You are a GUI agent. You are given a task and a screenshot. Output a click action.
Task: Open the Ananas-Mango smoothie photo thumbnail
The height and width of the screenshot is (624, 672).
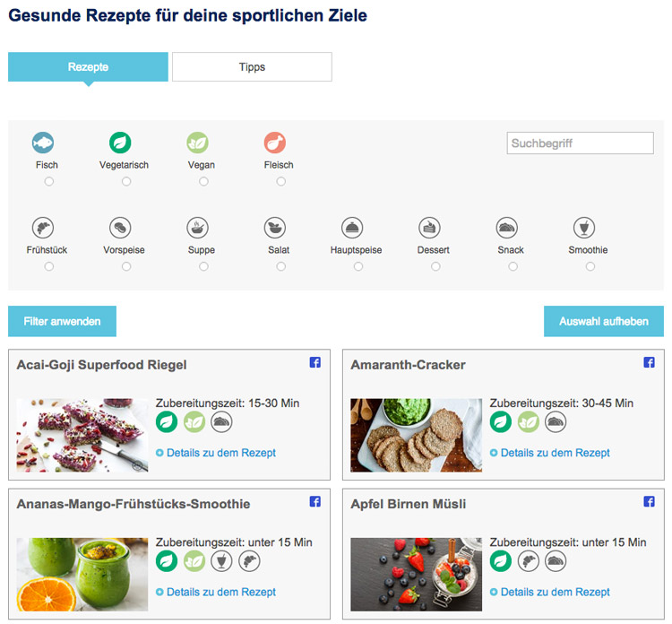click(x=82, y=575)
